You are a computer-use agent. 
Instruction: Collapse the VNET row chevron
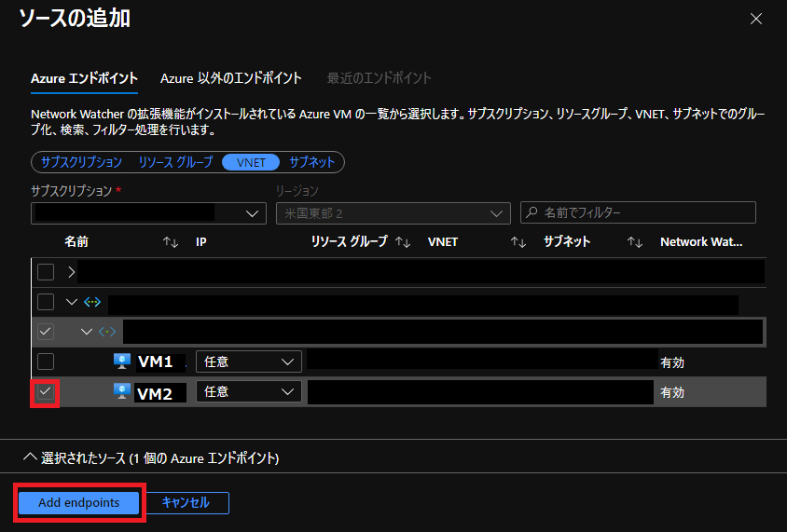click(72, 302)
